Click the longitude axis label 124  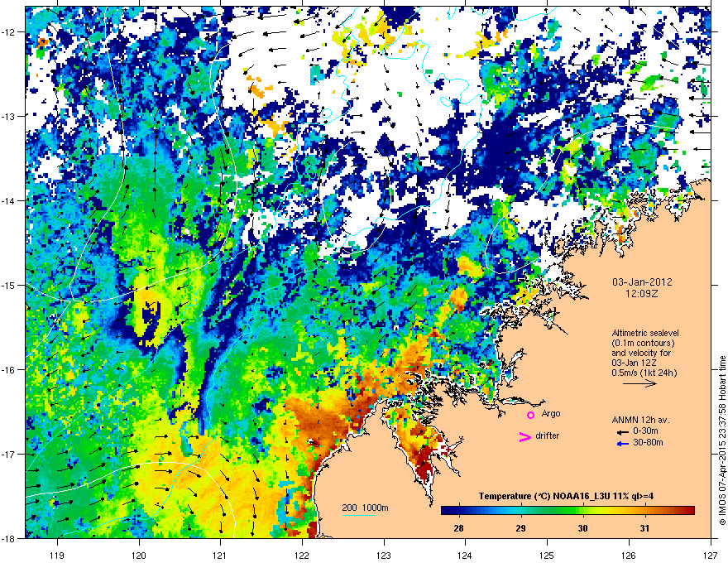[465, 555]
